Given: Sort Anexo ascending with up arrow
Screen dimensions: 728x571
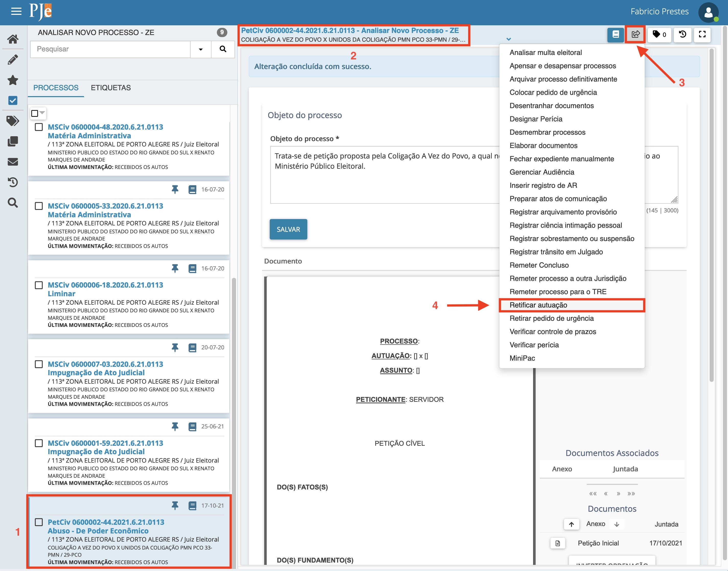Looking at the screenshot, I should coord(572,524).
